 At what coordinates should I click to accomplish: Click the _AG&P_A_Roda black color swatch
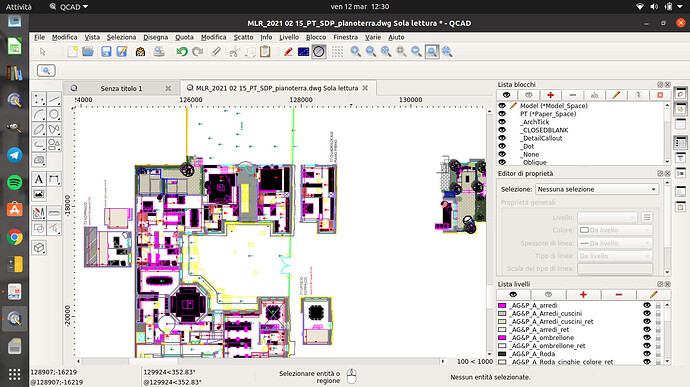(502, 354)
